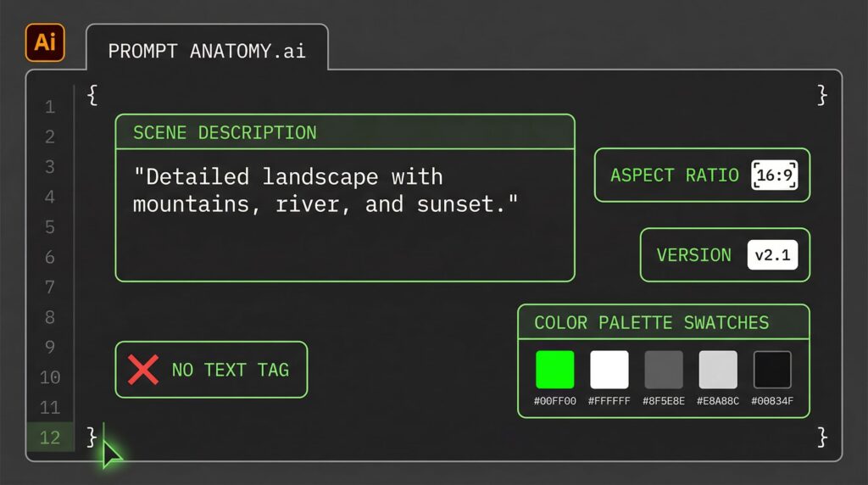Select highlighted line number 12
868x485 pixels.
pyautogui.click(x=50, y=438)
